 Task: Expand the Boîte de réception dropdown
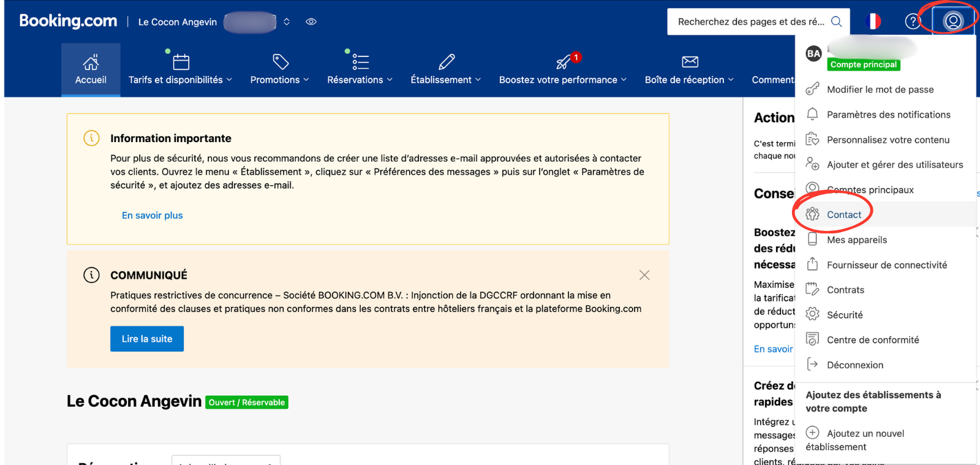pos(731,80)
